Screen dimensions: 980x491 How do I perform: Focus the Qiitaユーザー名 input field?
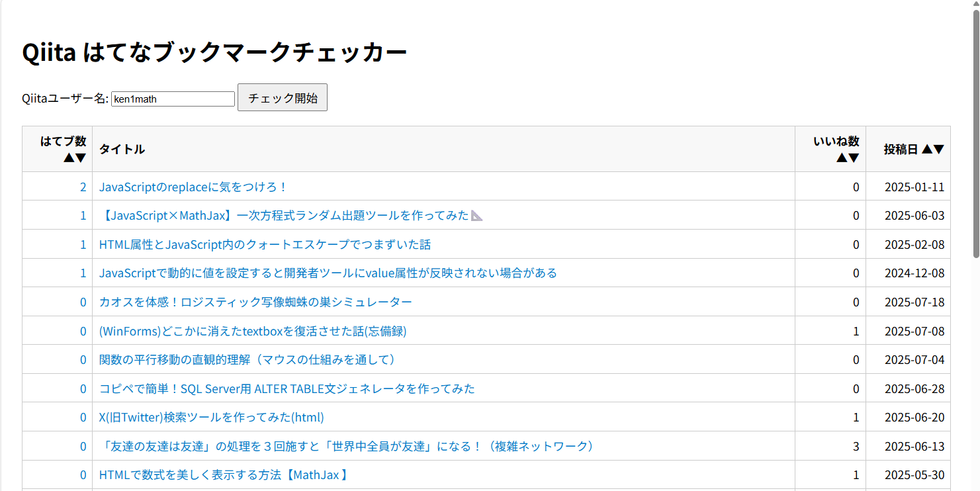click(173, 99)
